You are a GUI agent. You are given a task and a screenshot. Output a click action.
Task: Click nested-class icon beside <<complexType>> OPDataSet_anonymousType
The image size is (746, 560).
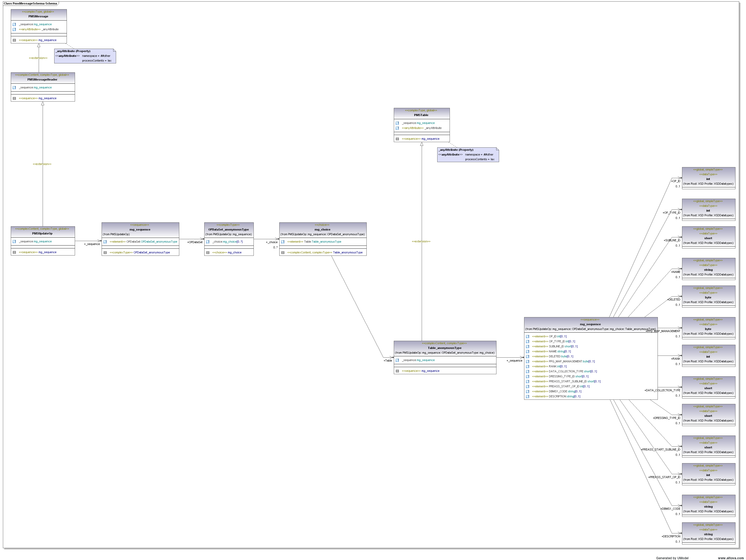pyautogui.click(x=105, y=253)
